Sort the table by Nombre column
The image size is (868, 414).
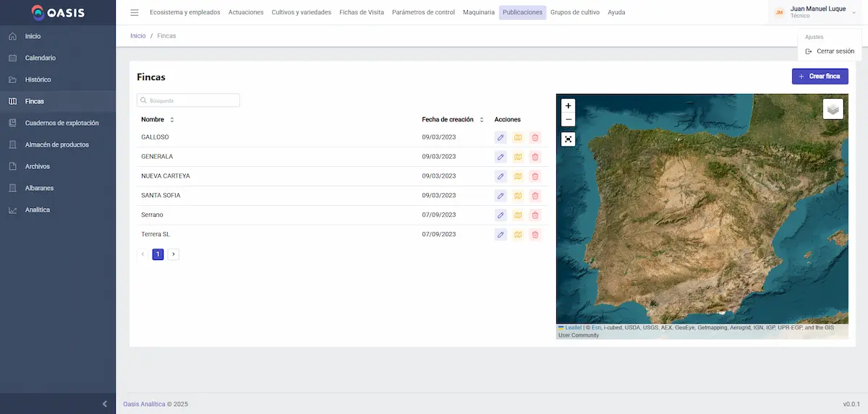click(172, 120)
